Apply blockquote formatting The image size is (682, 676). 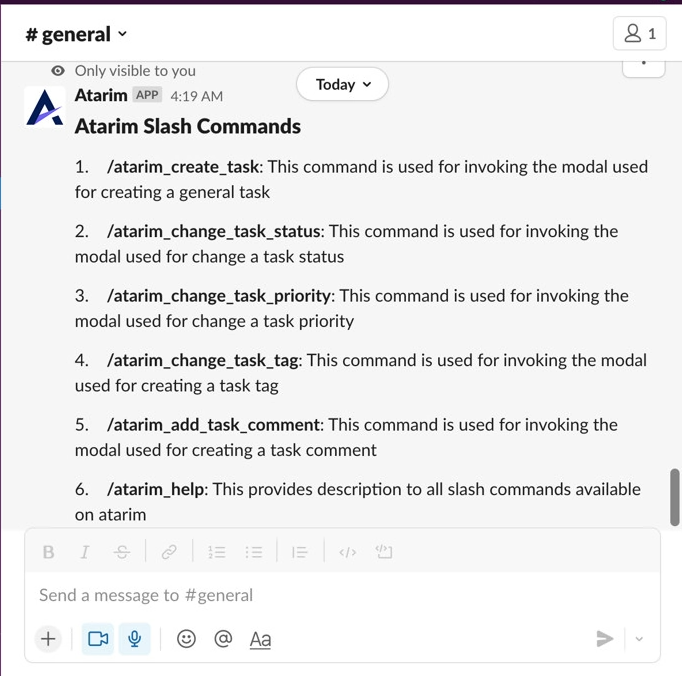click(x=299, y=552)
